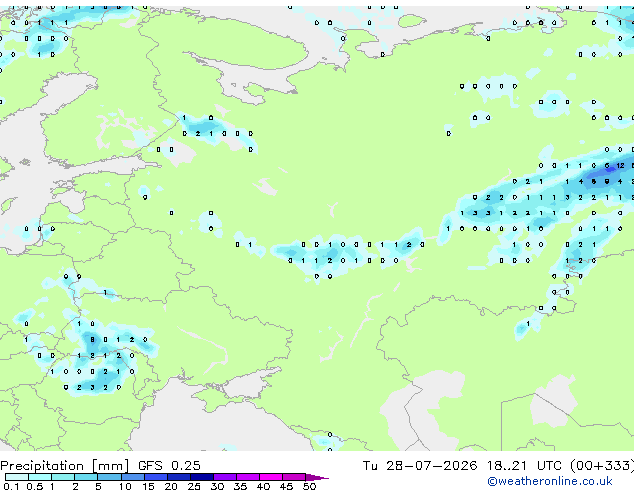This screenshot has height=490, width=634.
Task: Click the '50' legend scale label
Action: [310, 486]
